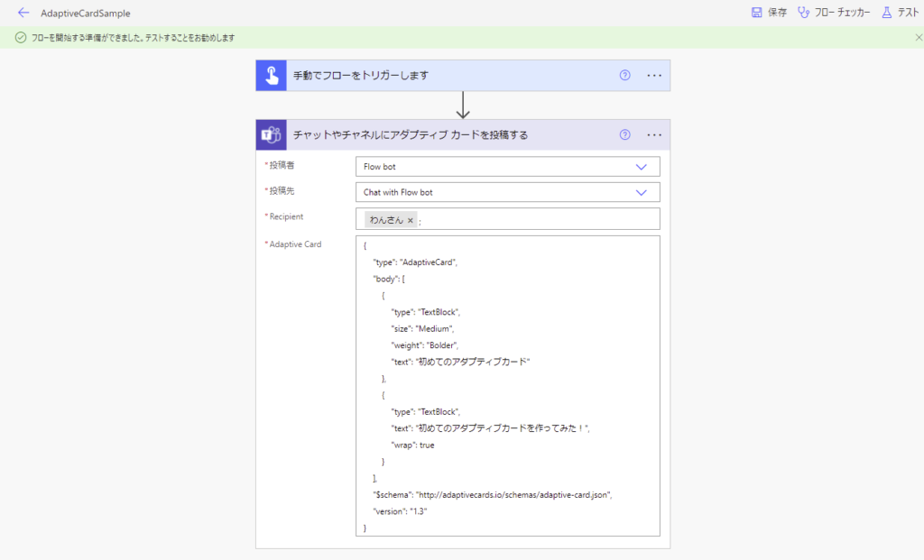The image size is (924, 560).
Task: Click the "size": "Medium" line
Action: (422, 328)
